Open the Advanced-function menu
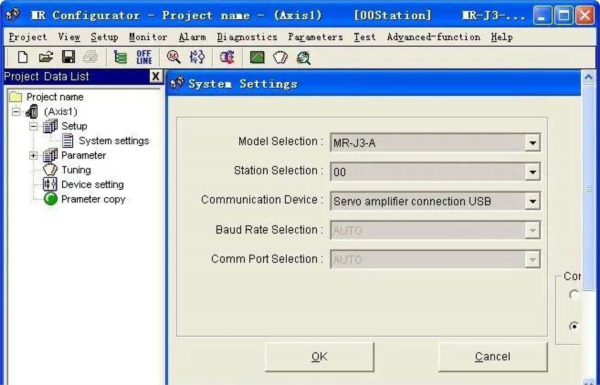Viewport: 600px width, 385px height. pos(433,37)
